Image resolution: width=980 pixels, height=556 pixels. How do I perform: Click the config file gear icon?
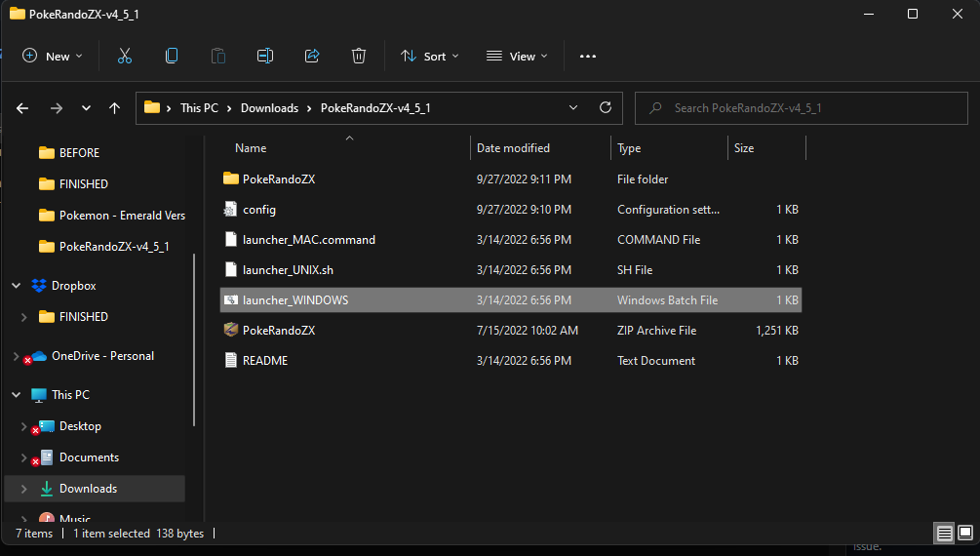pos(231,210)
